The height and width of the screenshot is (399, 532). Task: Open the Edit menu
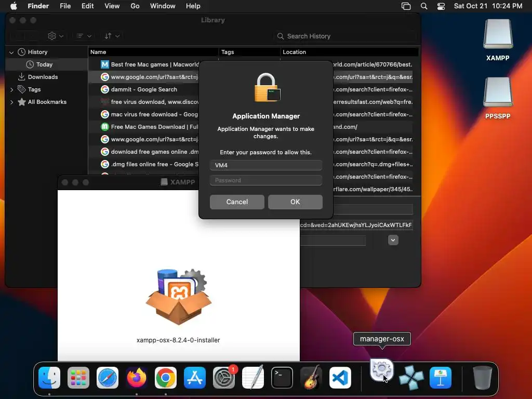pos(87,6)
